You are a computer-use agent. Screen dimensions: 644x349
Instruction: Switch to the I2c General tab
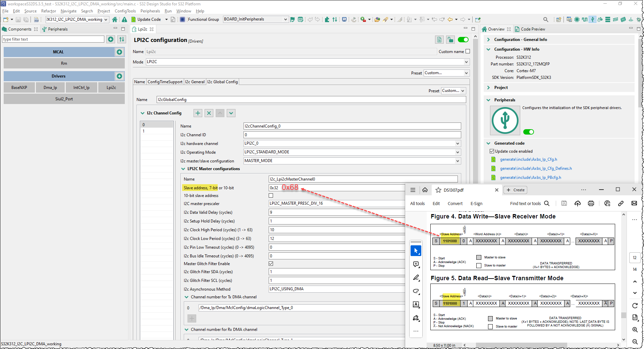[x=195, y=82]
